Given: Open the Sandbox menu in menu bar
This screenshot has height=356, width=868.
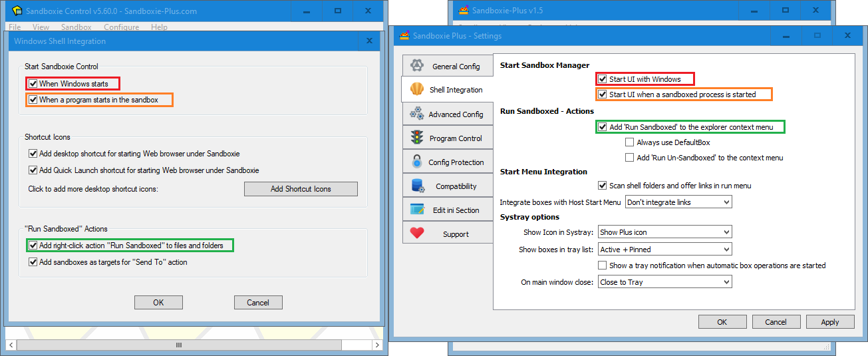Looking at the screenshot, I should coord(76,27).
